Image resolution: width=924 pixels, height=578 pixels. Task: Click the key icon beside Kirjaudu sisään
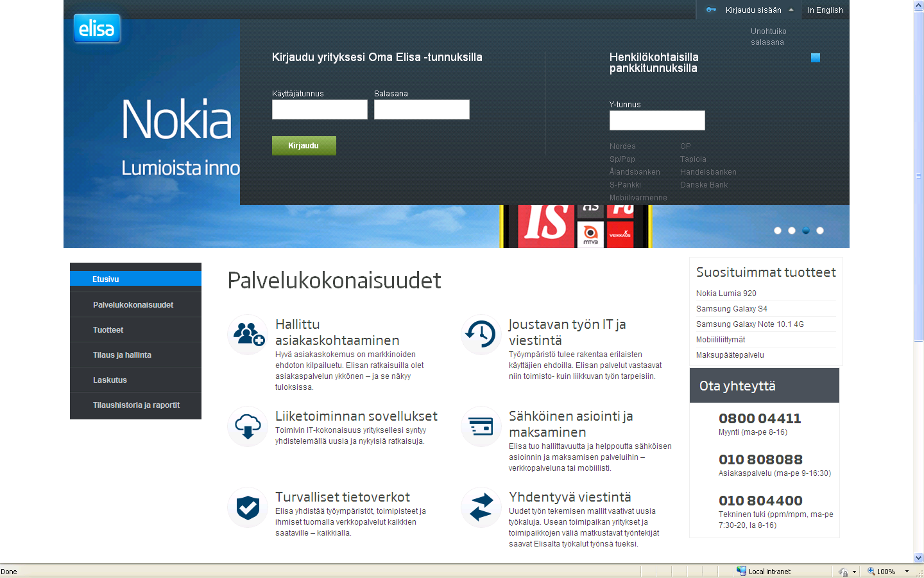711,10
